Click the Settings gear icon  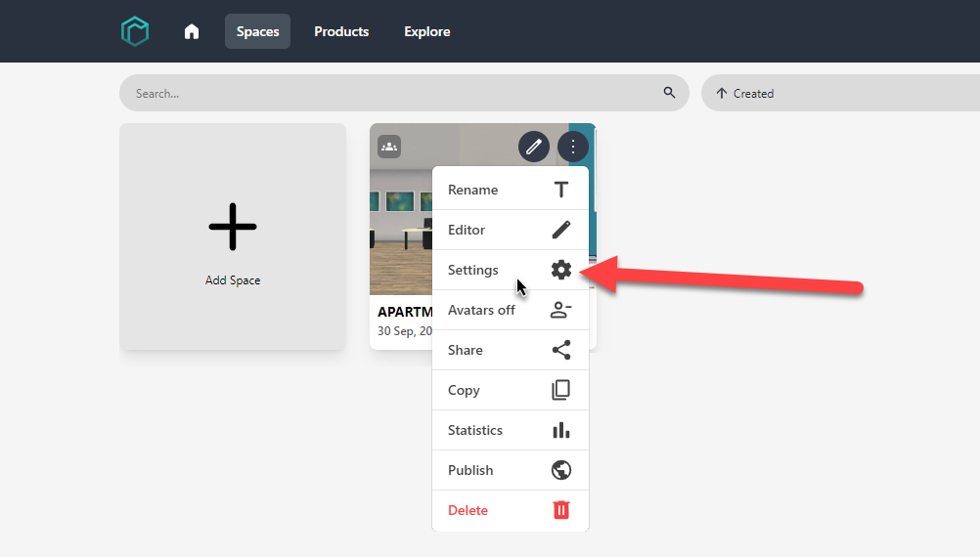tap(560, 270)
